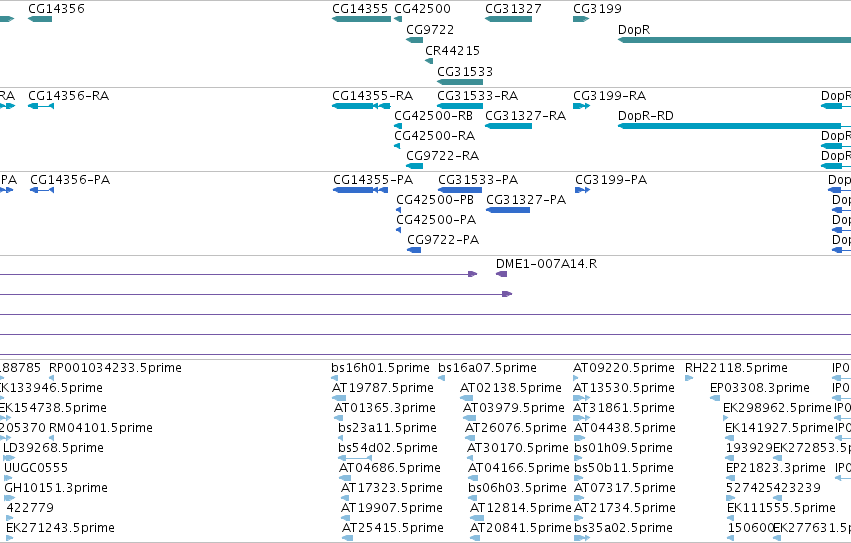Click the CG14355 gene glyph
The image size is (851, 543).
point(361,19)
